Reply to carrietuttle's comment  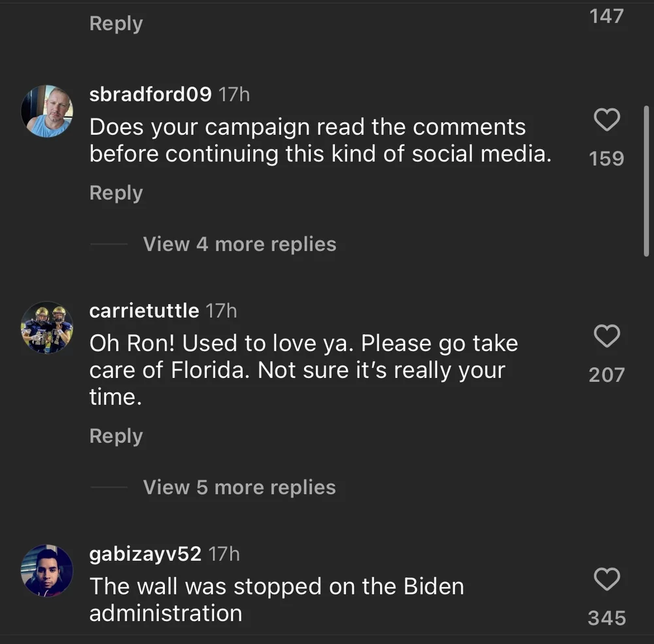coord(116,436)
